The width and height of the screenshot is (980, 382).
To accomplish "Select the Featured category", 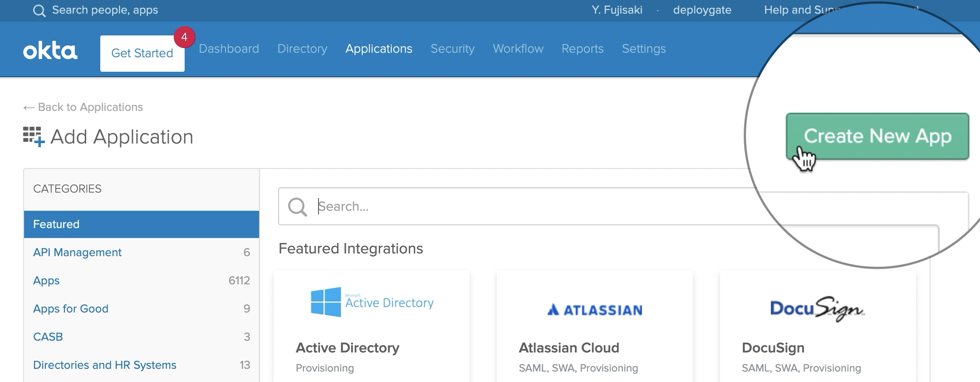I will pos(142,224).
